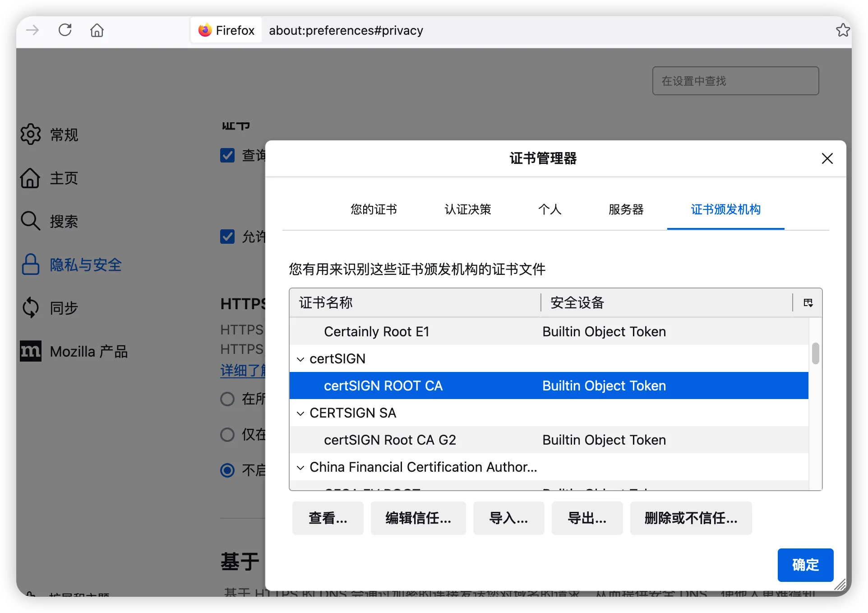Image resolution: width=868 pixels, height=613 pixels.
Task: Switch to the 您的证书 tab
Action: (x=374, y=209)
